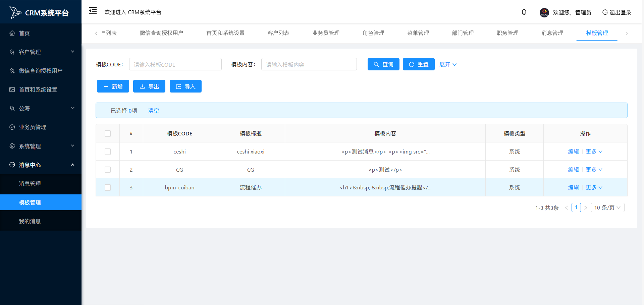644x305 pixels.
Task: Go to previous page arrow in pagination
Action: [566, 208]
